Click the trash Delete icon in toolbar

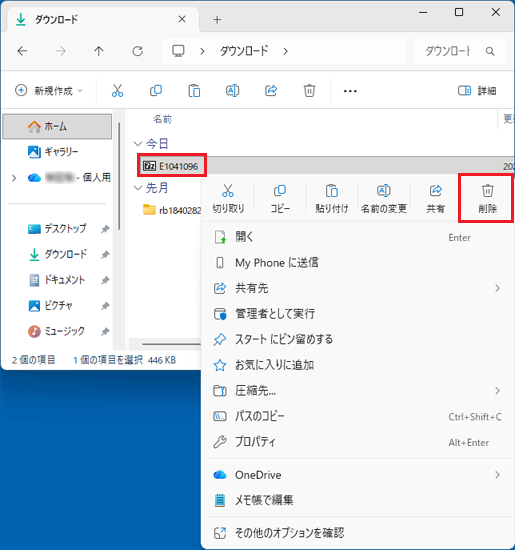pyautogui.click(x=309, y=91)
